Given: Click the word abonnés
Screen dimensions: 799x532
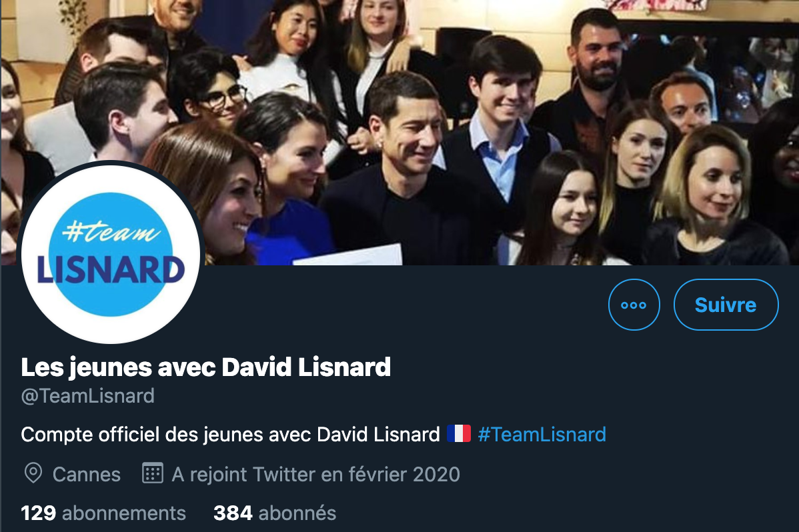Looking at the screenshot, I should 297,513.
